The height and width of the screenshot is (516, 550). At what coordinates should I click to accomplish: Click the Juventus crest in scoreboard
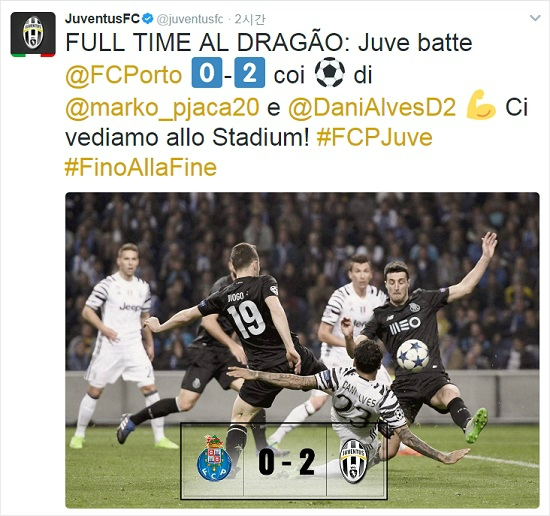coord(354,461)
